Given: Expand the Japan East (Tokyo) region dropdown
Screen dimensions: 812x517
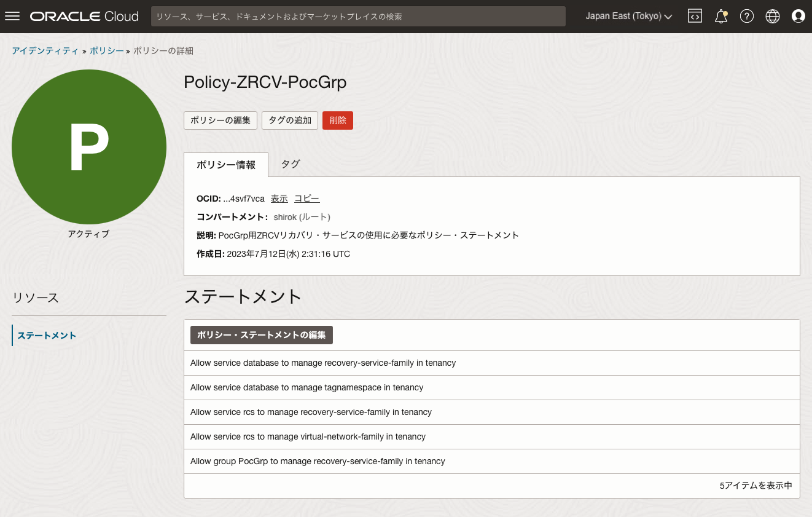Looking at the screenshot, I should pos(629,17).
